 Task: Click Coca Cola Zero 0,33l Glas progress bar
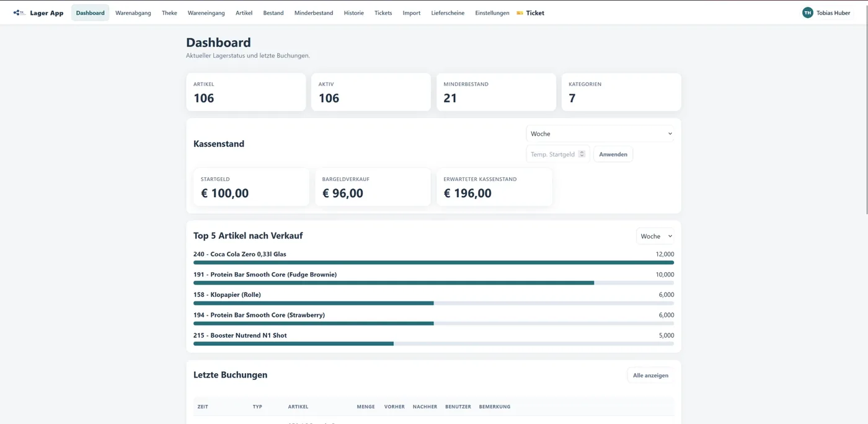coord(433,263)
